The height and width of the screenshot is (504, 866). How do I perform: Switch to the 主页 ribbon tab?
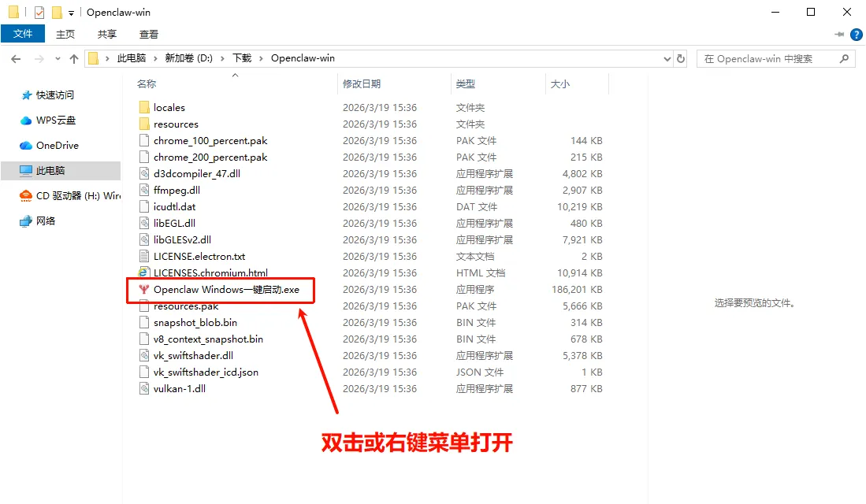65,34
